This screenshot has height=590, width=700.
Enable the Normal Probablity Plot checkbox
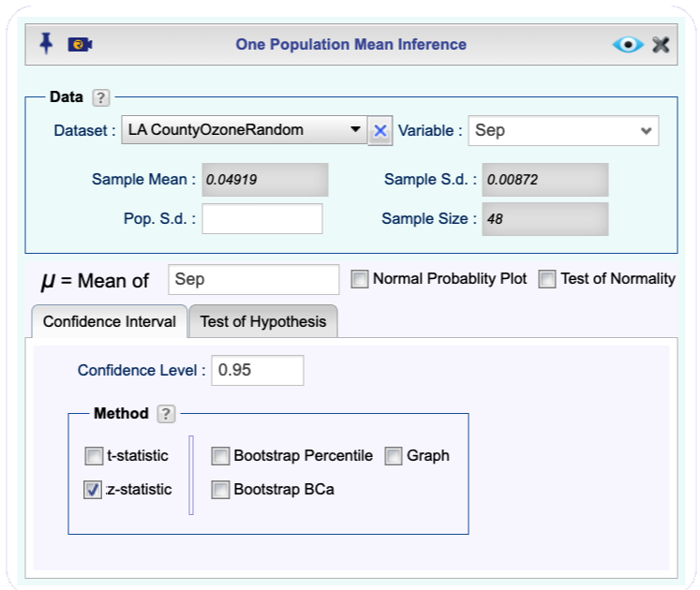point(360,279)
